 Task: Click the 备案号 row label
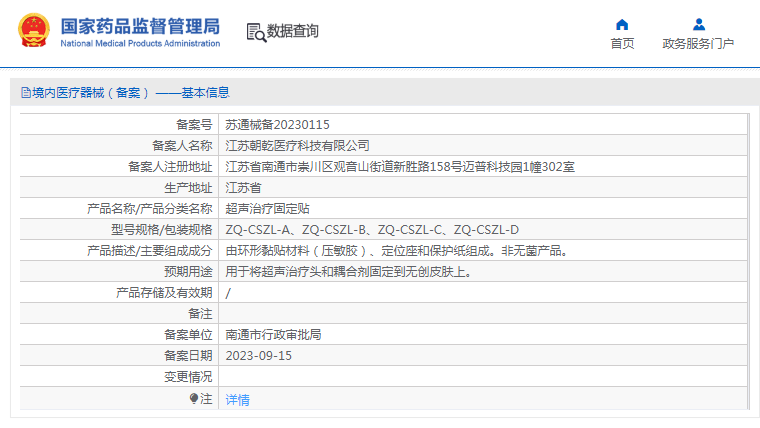(194, 125)
